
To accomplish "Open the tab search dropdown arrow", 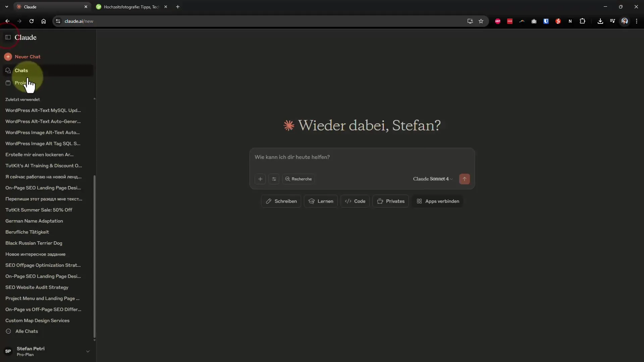I will click(x=6, y=7).
